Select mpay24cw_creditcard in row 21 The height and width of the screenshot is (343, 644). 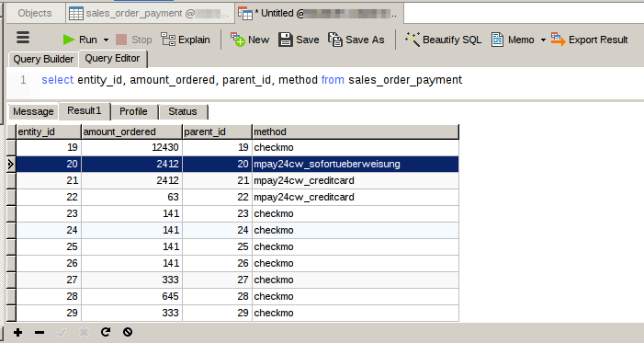coord(356,180)
